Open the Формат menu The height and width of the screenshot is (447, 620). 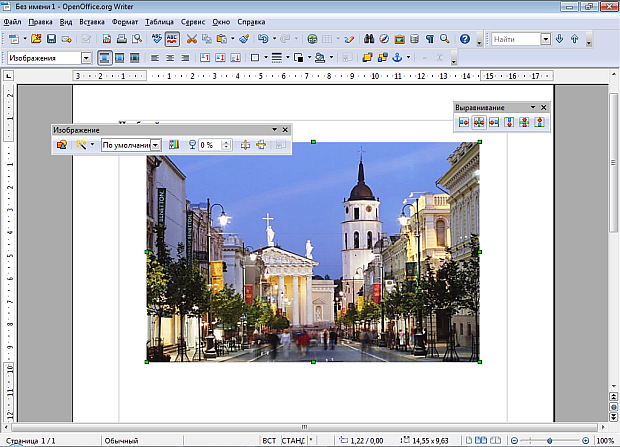tap(126, 21)
